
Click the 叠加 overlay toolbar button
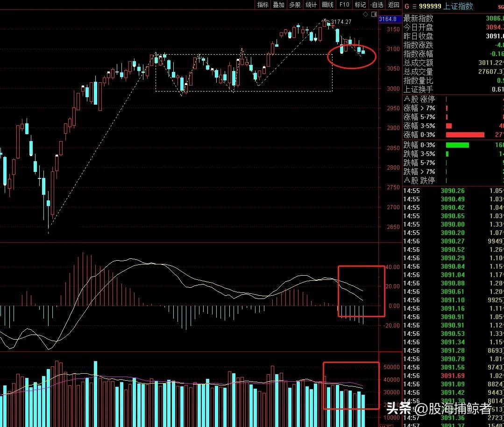click(x=279, y=5)
